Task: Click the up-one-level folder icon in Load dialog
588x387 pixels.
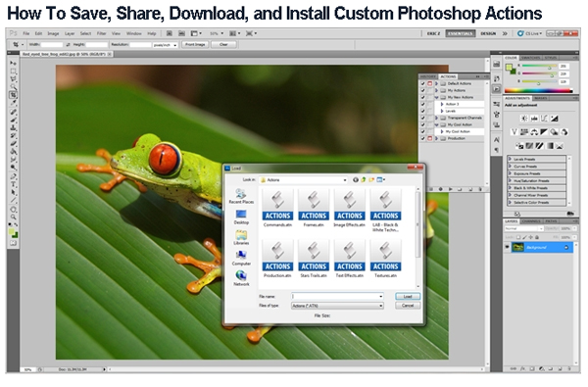Action: click(364, 180)
